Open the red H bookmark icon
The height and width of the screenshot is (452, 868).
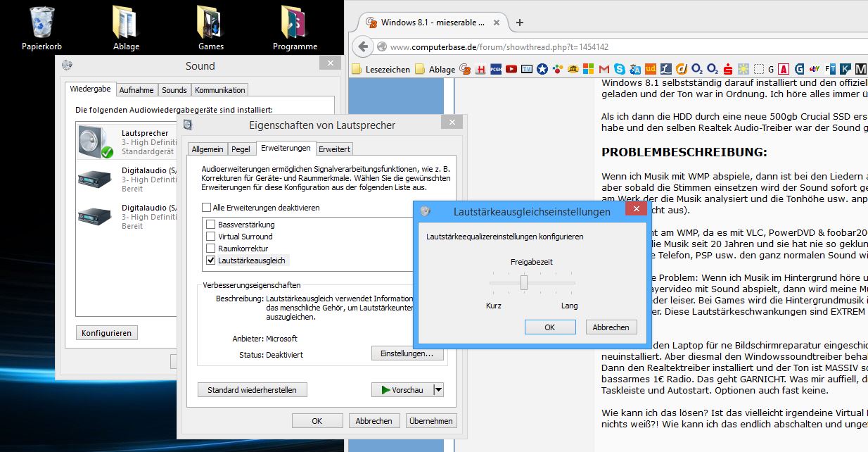481,69
